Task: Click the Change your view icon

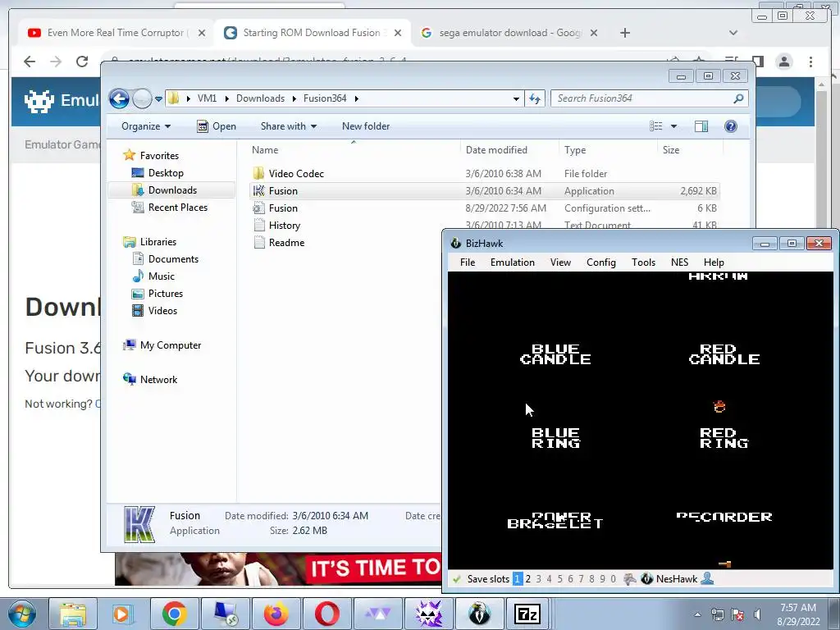Action: click(x=655, y=126)
